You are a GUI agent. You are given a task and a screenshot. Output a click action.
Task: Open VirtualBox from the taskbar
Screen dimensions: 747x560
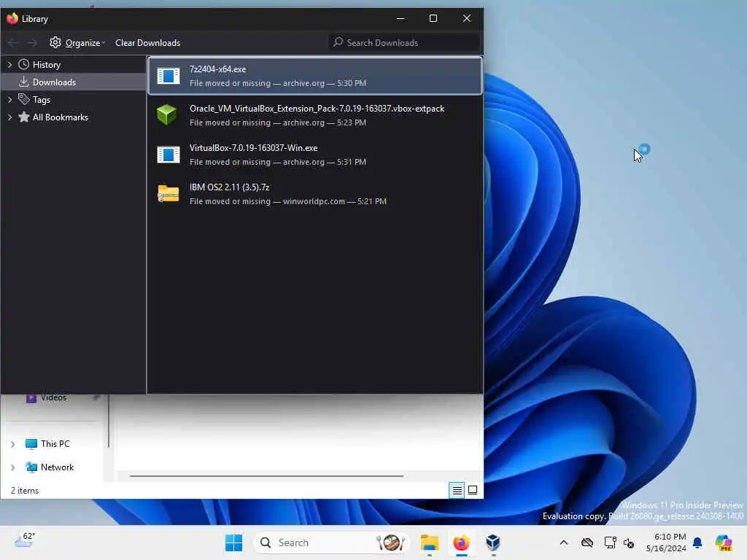point(493,542)
